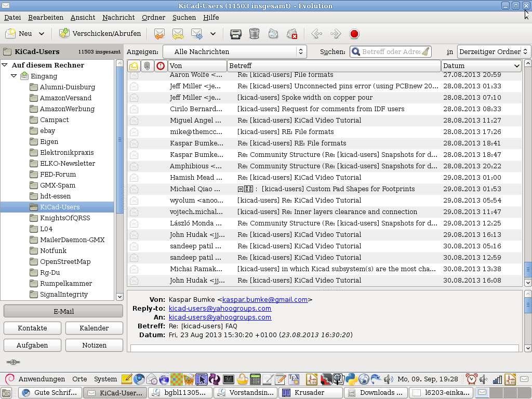
Task: Open the Suchen menu
Action: pos(184,17)
